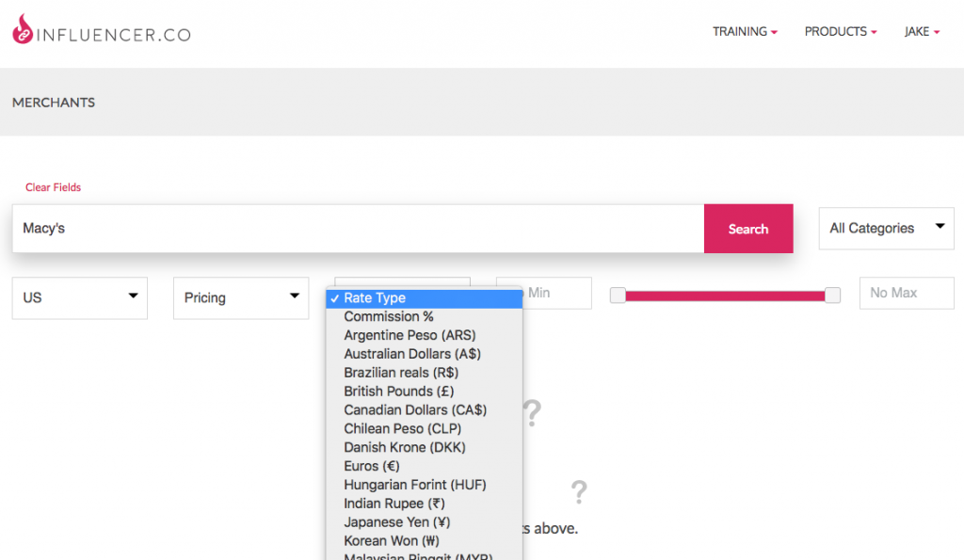
Task: Select Korean Won (₩) option
Action: click(425, 541)
